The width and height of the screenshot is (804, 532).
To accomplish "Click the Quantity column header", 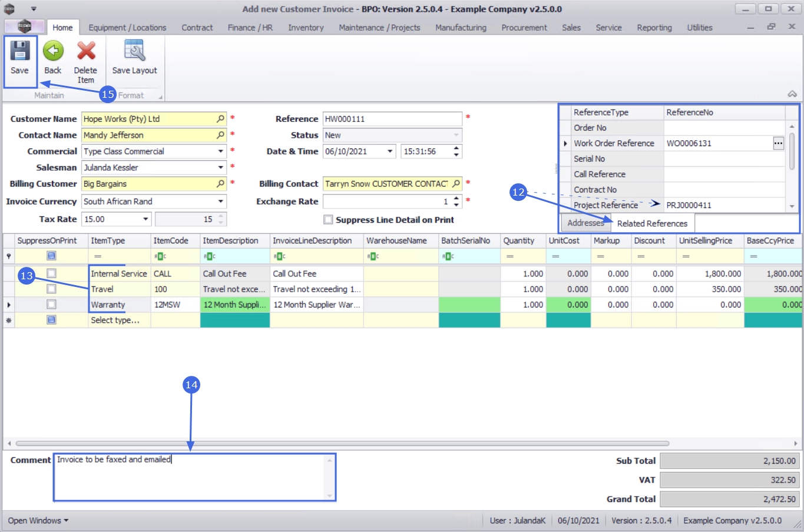I will 519,241.
